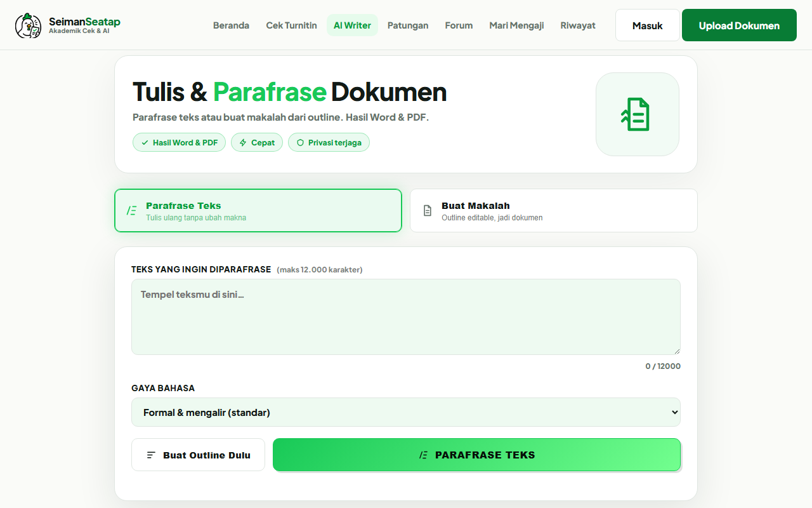Click the paraphrase icon on the PARAFRASE TEKS button

click(x=423, y=455)
